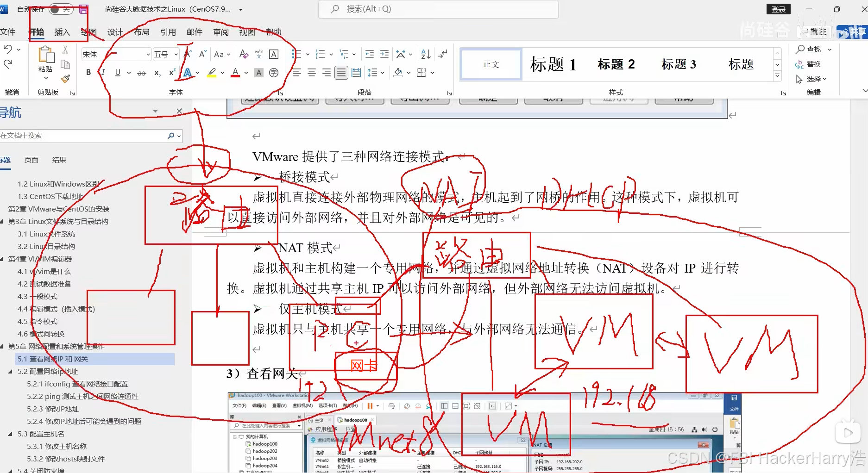Expand the Styles gallery more button
Screen dimensions: 868x473
click(x=778, y=75)
